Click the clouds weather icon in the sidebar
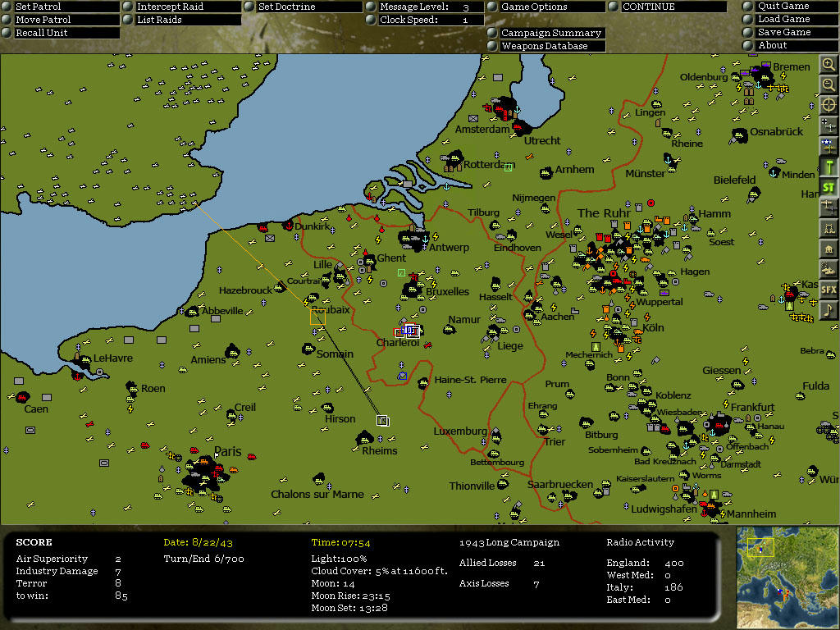Image resolution: width=840 pixels, height=630 pixels. 829,269
